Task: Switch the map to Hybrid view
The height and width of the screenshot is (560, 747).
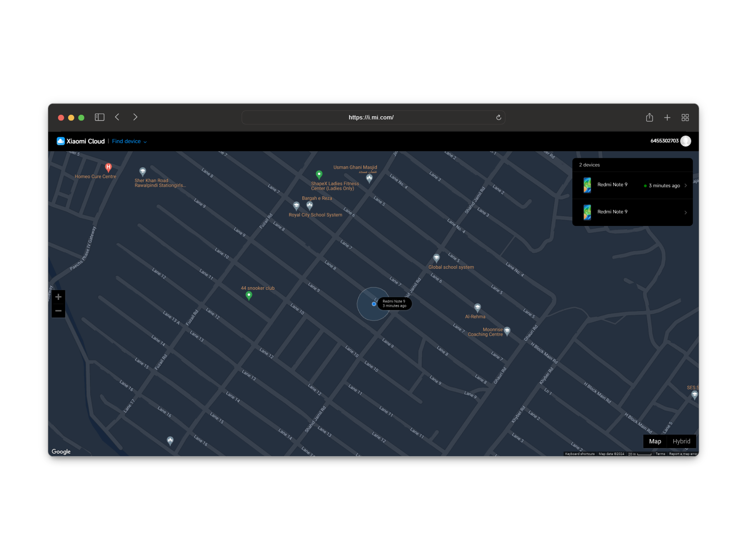Action: pyautogui.click(x=681, y=441)
